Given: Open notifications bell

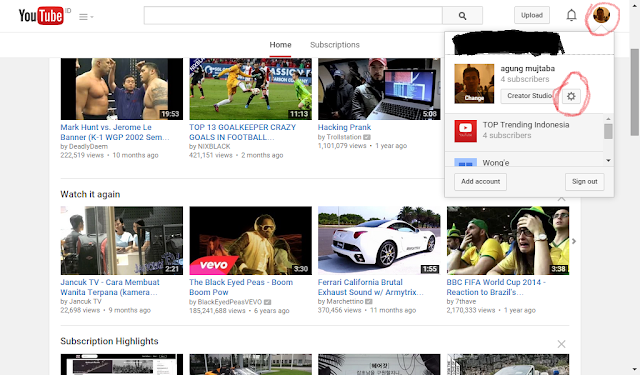Looking at the screenshot, I should tap(571, 15).
